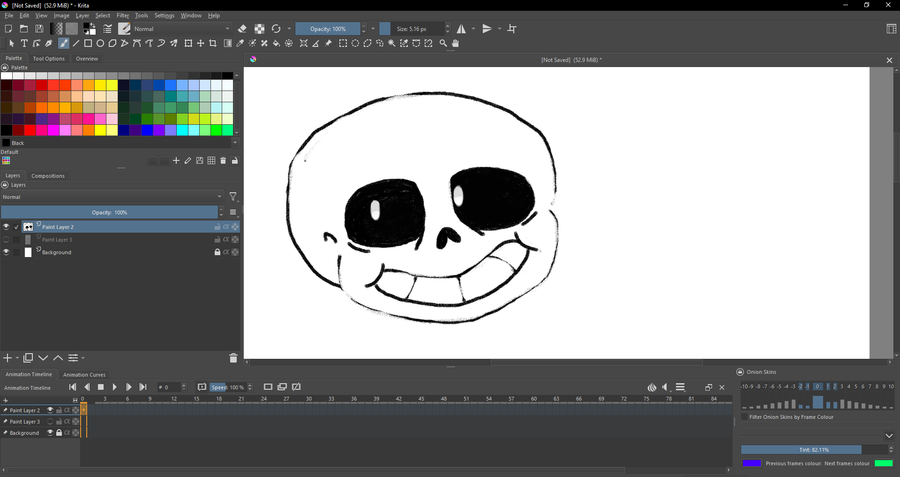Image resolution: width=900 pixels, height=477 pixels.
Task: Add a new colour swatch to palette
Action: click(x=176, y=161)
